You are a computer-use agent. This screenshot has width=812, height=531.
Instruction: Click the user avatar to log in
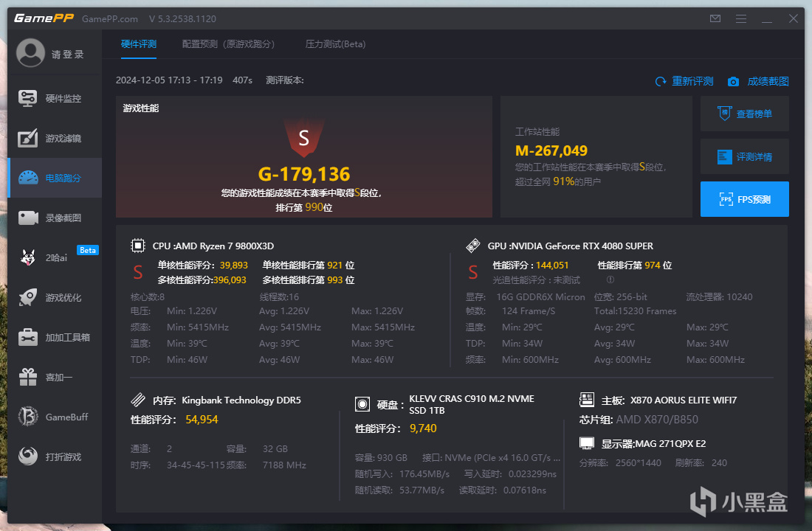(30, 53)
